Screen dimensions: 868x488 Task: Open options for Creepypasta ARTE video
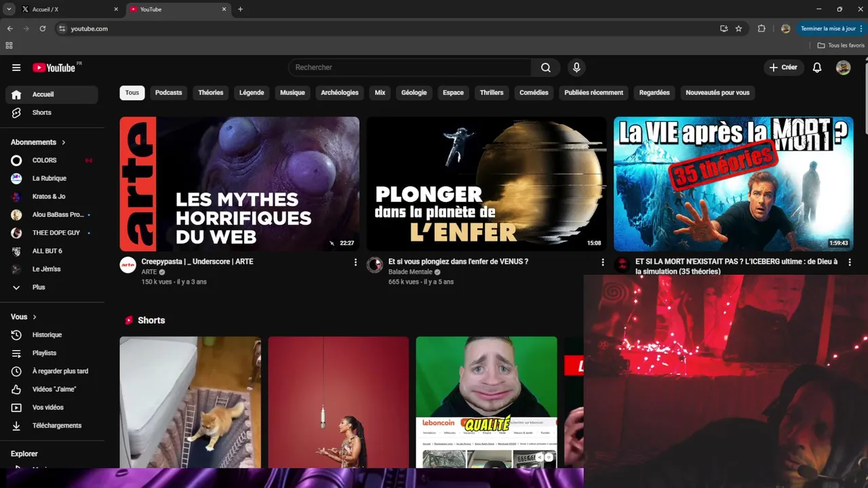pos(355,262)
